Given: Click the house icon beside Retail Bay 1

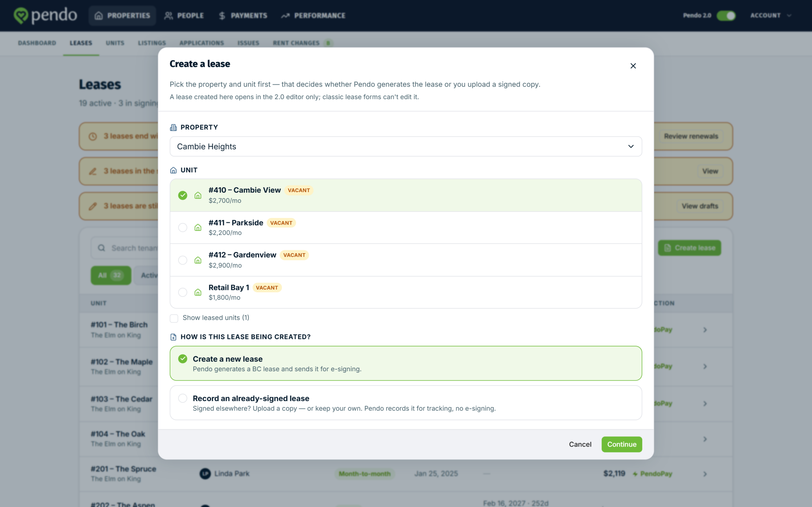Looking at the screenshot, I should coord(198,292).
